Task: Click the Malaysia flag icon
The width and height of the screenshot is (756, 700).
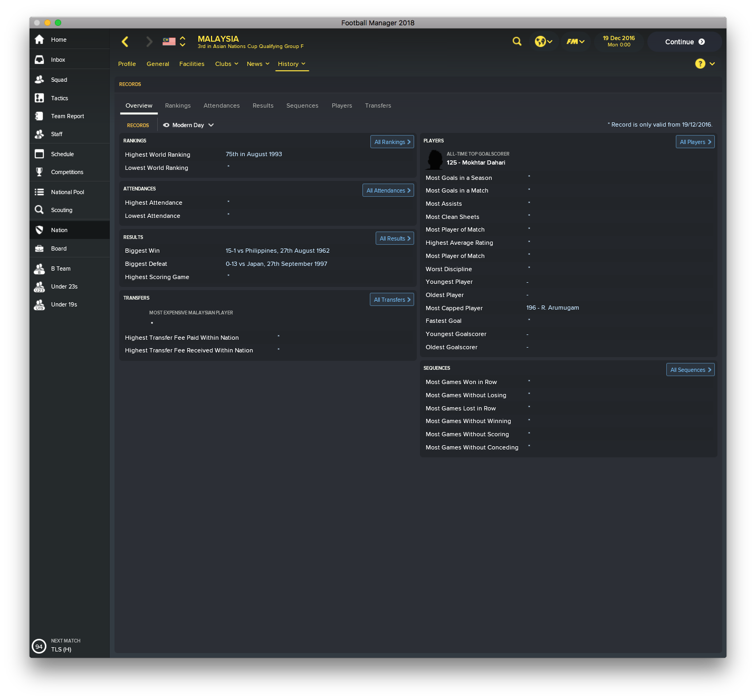Action: tap(169, 41)
